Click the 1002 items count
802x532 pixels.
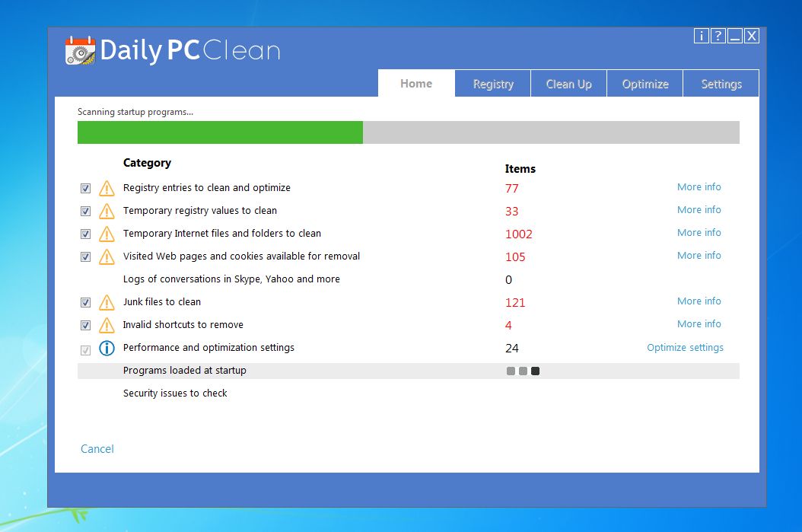pyautogui.click(x=519, y=234)
